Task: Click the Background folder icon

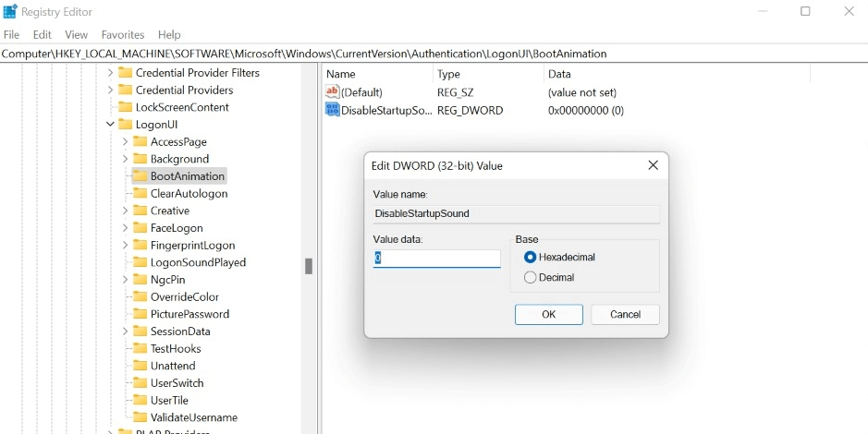Action: click(x=141, y=159)
